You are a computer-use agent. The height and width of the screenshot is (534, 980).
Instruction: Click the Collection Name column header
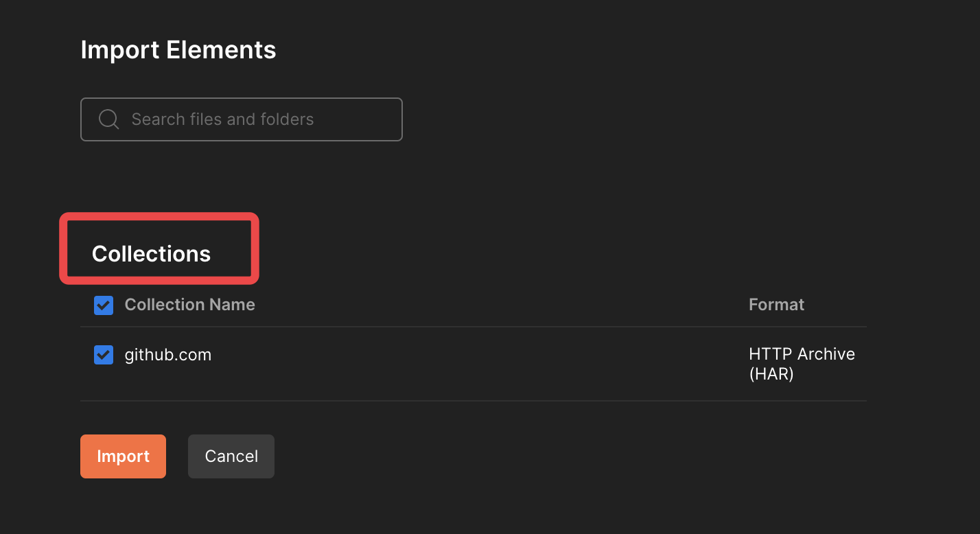tap(190, 305)
